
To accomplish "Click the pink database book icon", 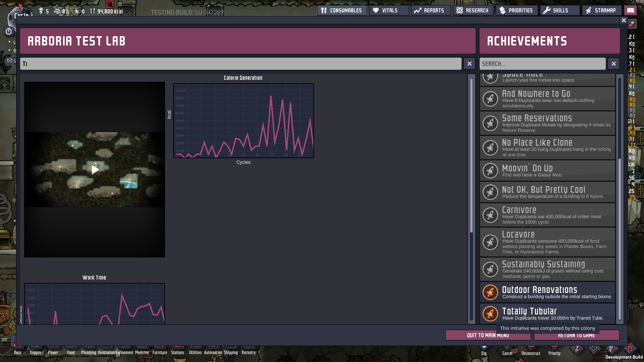I will point(631,10).
